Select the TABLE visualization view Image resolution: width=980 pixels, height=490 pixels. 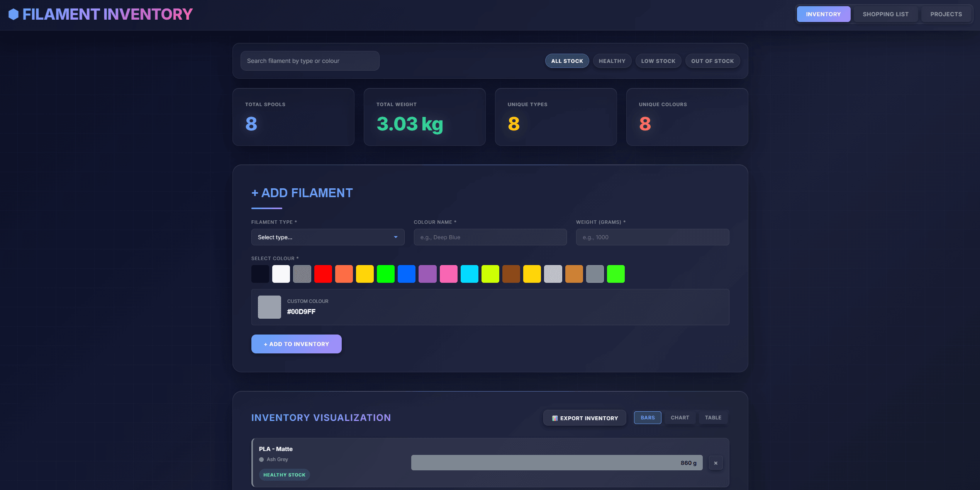point(713,417)
